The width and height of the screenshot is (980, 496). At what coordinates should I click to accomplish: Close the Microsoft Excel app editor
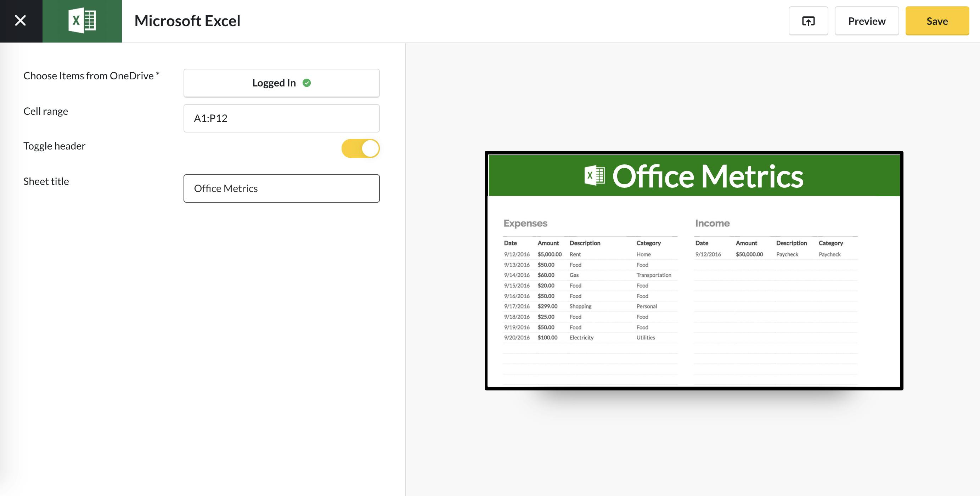pos(21,21)
